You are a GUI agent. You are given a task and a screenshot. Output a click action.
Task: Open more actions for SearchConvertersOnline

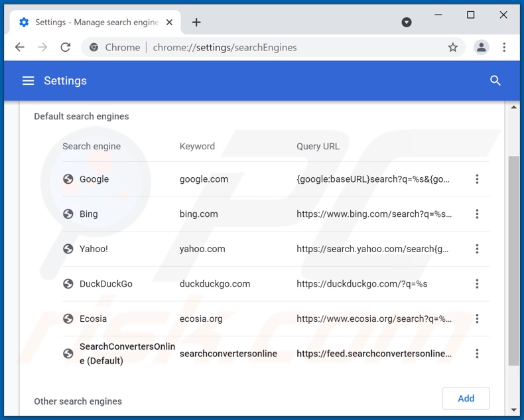[x=477, y=354]
